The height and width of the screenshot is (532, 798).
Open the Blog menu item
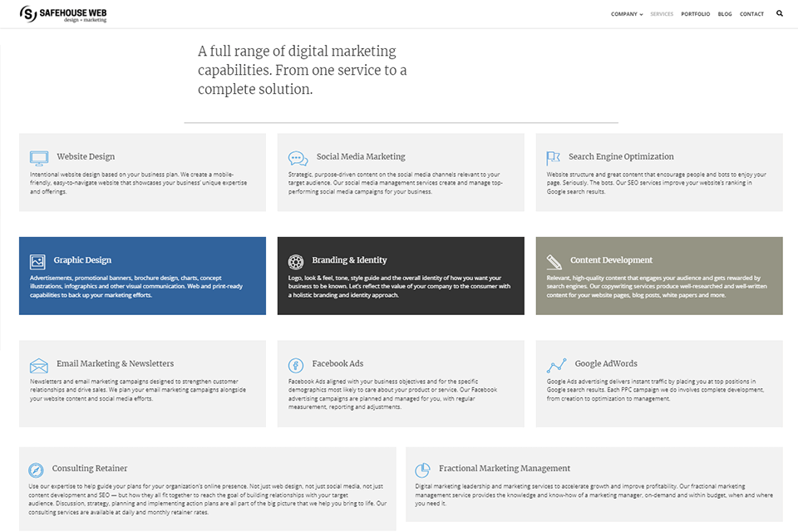(x=725, y=14)
